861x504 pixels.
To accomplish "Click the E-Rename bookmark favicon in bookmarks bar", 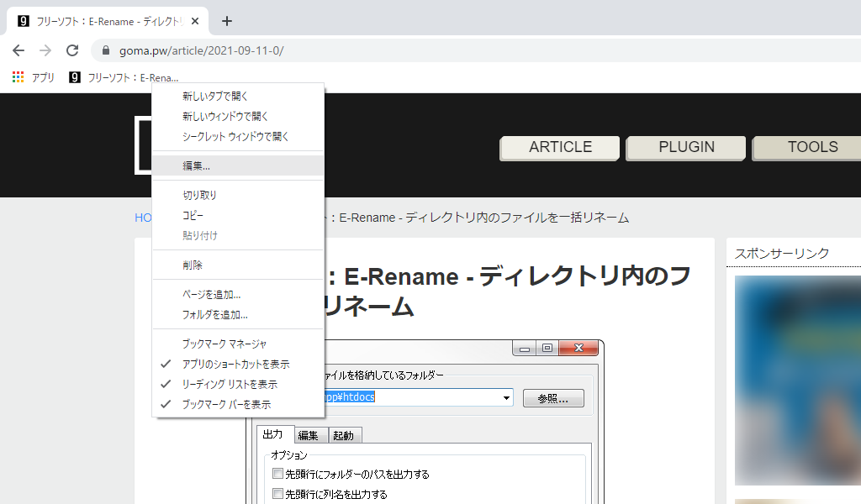I will (x=75, y=77).
